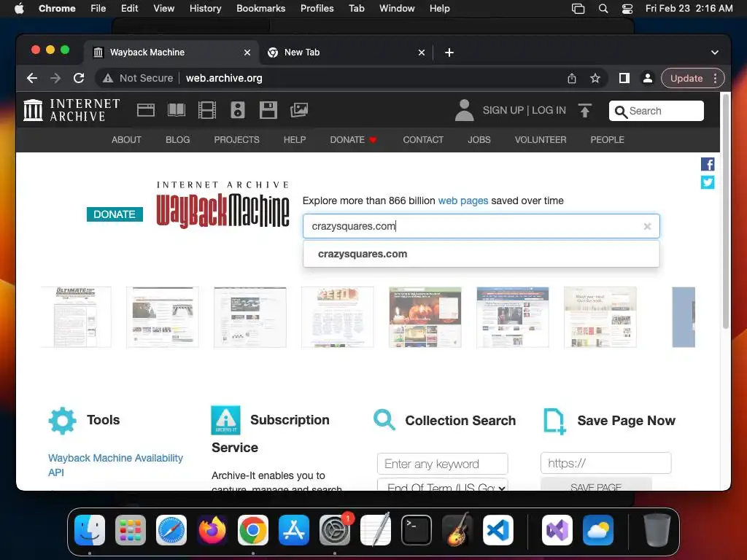The height and width of the screenshot is (560, 747).
Task: Open ABOUT in the Archive nav
Action: click(x=126, y=139)
